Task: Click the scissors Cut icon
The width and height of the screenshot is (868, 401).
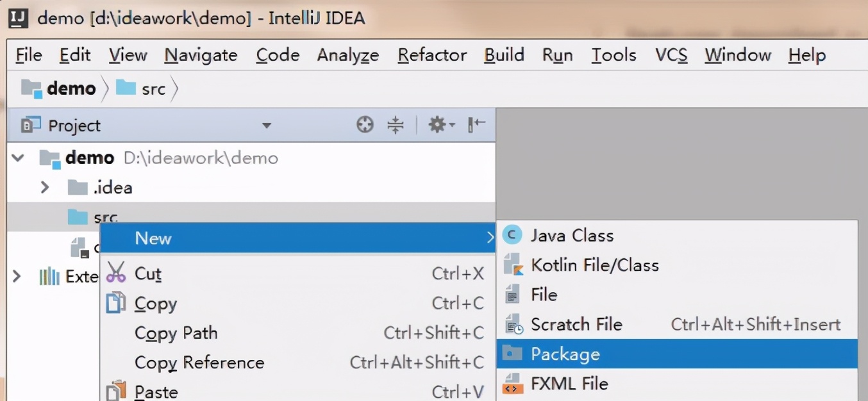Action: 116,274
